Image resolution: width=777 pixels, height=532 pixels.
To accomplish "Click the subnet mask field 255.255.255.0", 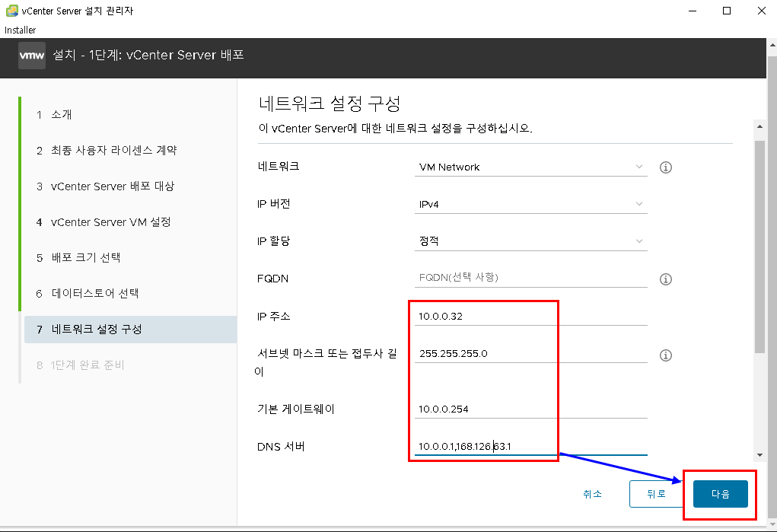I will (x=530, y=353).
